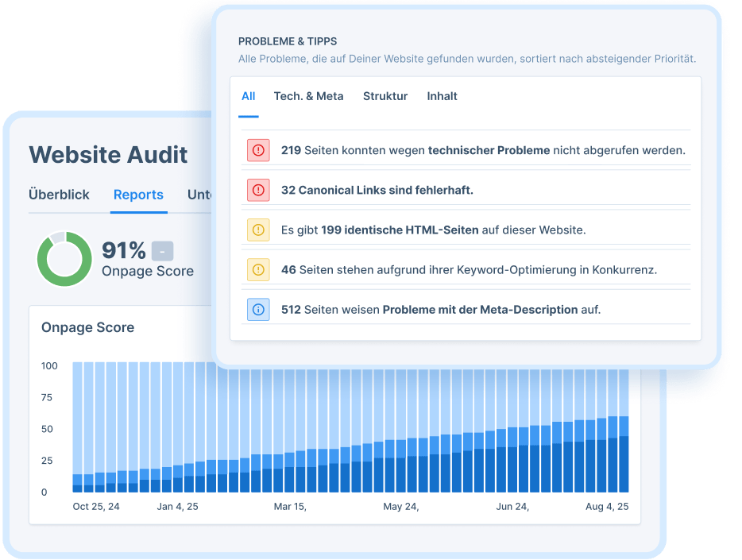
Task: Click the warning icon for identische HTML-Seiten
Action: pos(257,230)
